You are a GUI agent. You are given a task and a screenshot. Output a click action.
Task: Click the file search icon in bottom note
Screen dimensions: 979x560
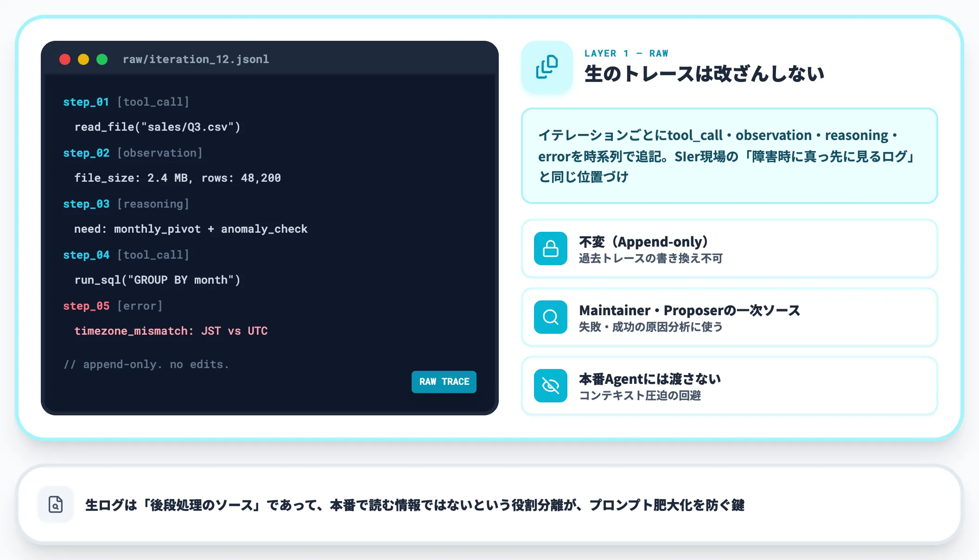click(56, 504)
